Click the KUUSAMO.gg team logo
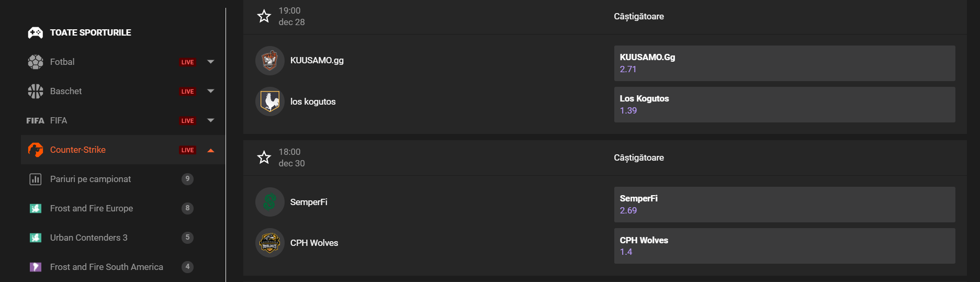 click(270, 61)
